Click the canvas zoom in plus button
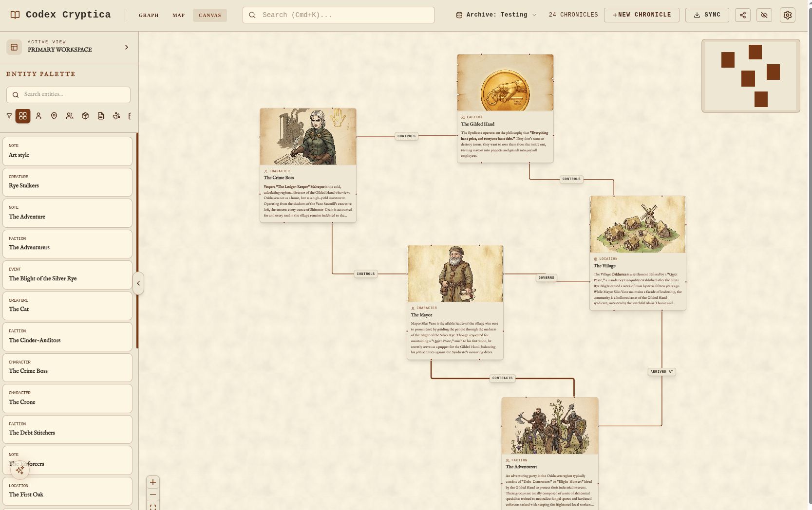 (153, 482)
